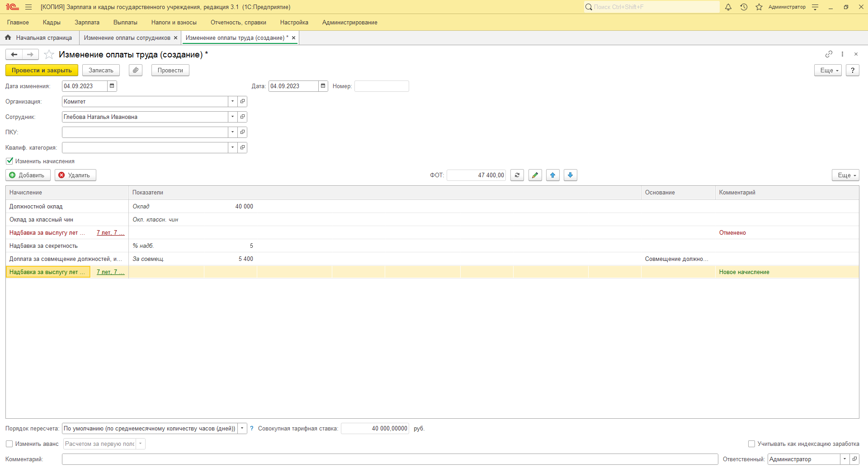Close the Изменение оплаты сотрудников tab

175,38
